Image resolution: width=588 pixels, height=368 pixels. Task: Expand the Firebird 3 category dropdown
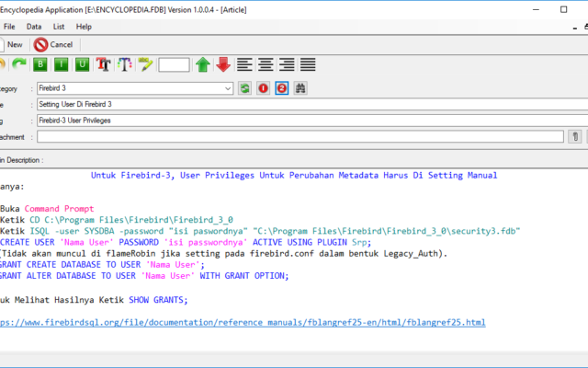coord(228,88)
